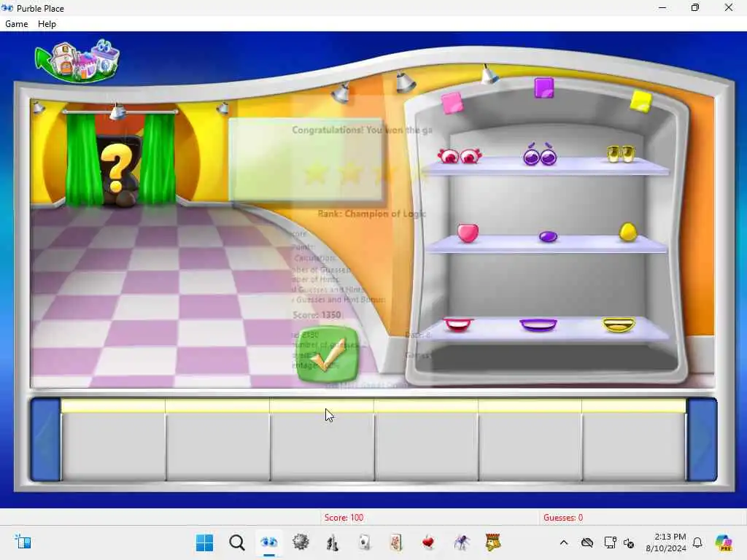Pick the pink nose on middle shelf

tap(468, 233)
